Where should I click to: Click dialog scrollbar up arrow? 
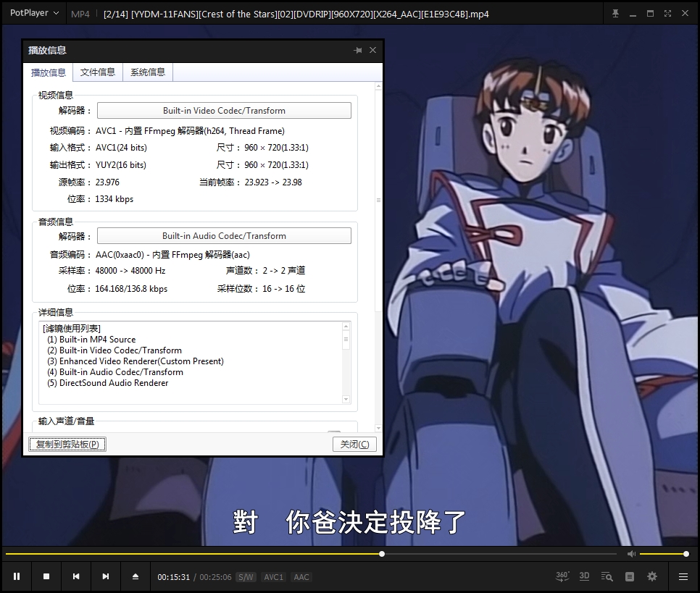pos(378,86)
